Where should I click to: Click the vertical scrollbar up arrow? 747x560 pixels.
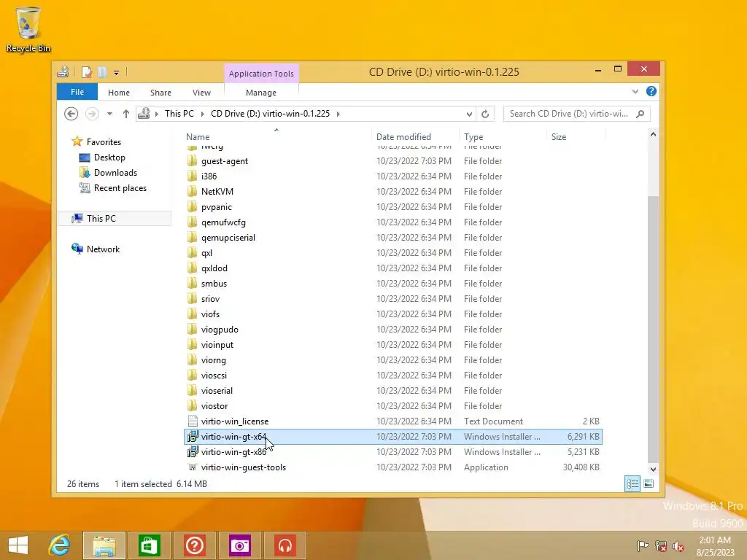[653, 135]
